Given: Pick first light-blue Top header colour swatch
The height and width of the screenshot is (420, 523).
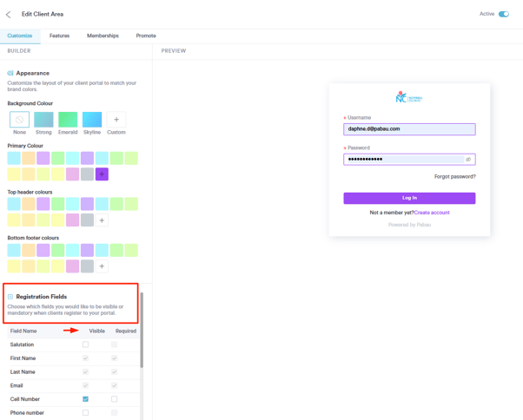Looking at the screenshot, I should [x=14, y=204].
